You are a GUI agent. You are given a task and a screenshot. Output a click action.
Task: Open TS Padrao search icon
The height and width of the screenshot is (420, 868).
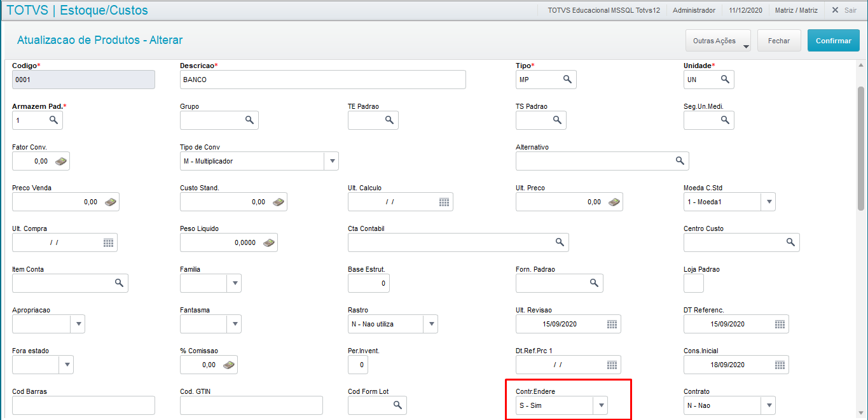[557, 120]
